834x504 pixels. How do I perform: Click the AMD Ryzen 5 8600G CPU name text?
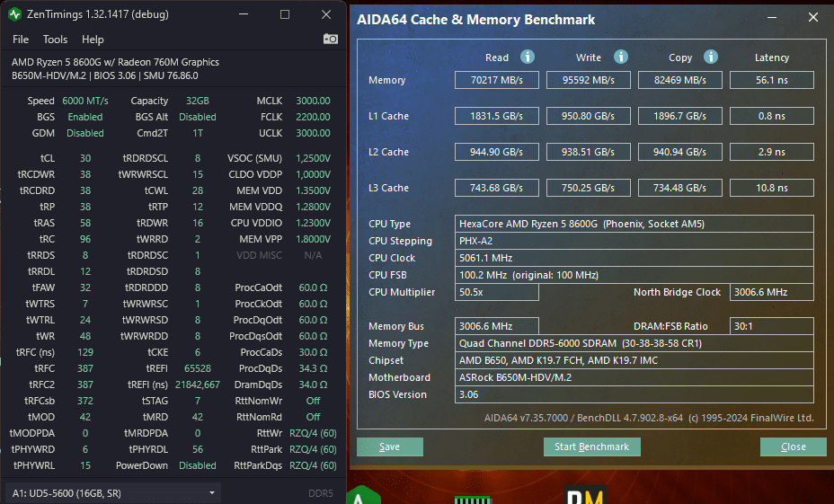(115, 62)
